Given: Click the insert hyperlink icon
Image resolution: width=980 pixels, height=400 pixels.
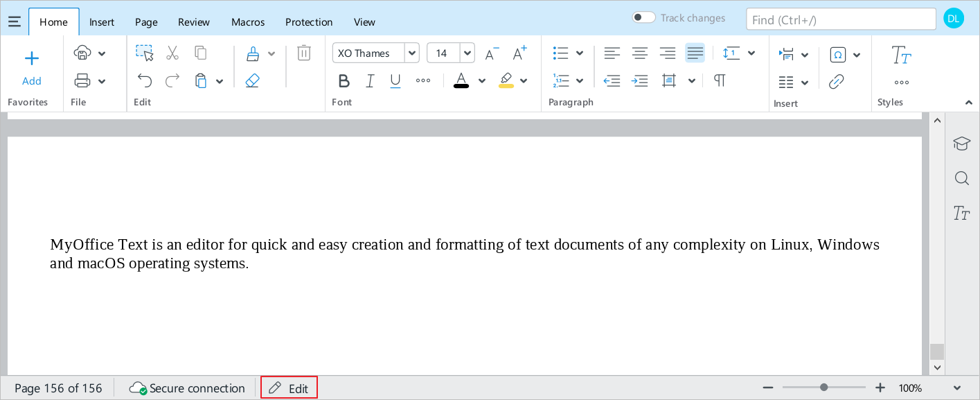Looking at the screenshot, I should (837, 82).
